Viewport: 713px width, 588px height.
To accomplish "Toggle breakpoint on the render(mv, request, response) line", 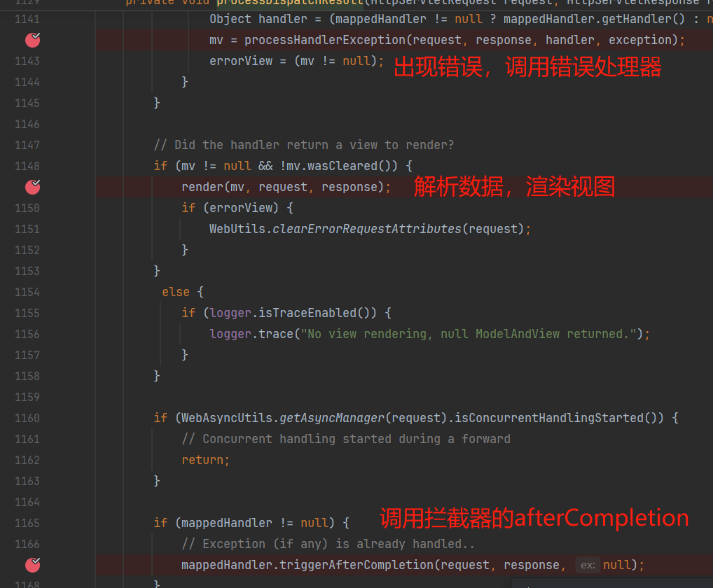I will tap(33, 187).
